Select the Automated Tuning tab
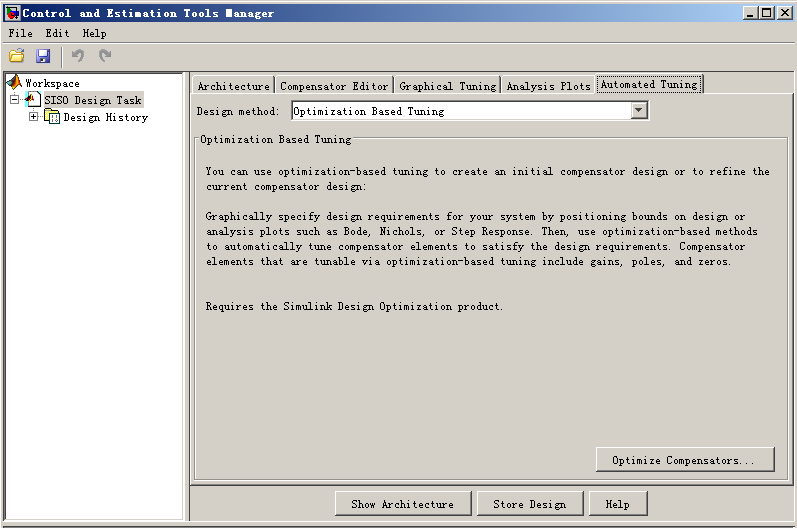797x528 pixels. coord(649,84)
